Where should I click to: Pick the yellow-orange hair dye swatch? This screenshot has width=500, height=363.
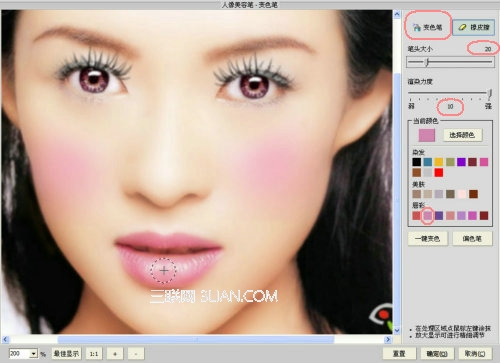(x=439, y=162)
